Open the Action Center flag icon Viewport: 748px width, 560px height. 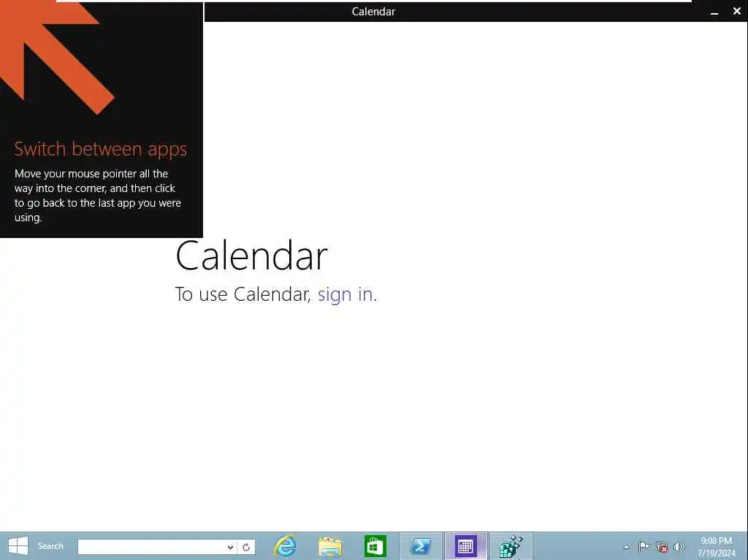coord(644,547)
